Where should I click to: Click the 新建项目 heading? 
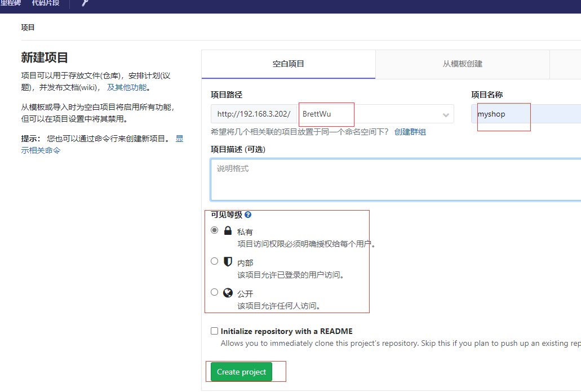point(45,58)
